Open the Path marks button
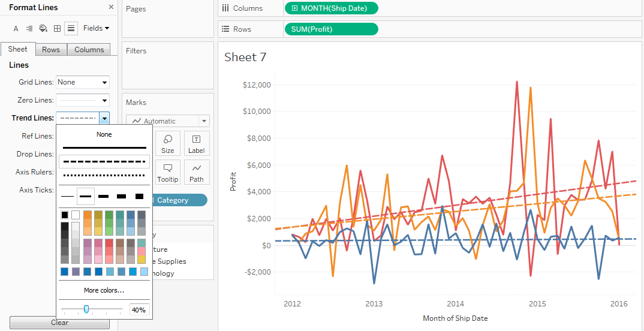This screenshot has width=644, height=331. coord(196,172)
